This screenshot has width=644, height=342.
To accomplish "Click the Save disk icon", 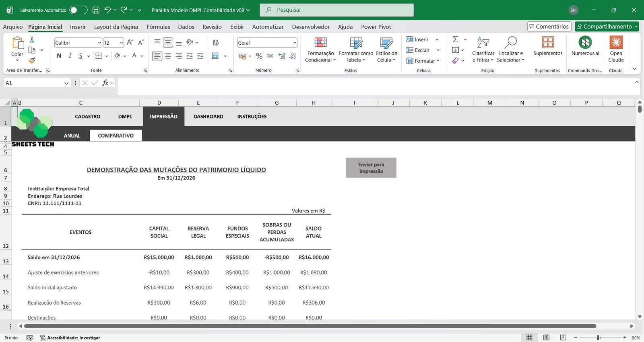I will pyautogui.click(x=96, y=10).
